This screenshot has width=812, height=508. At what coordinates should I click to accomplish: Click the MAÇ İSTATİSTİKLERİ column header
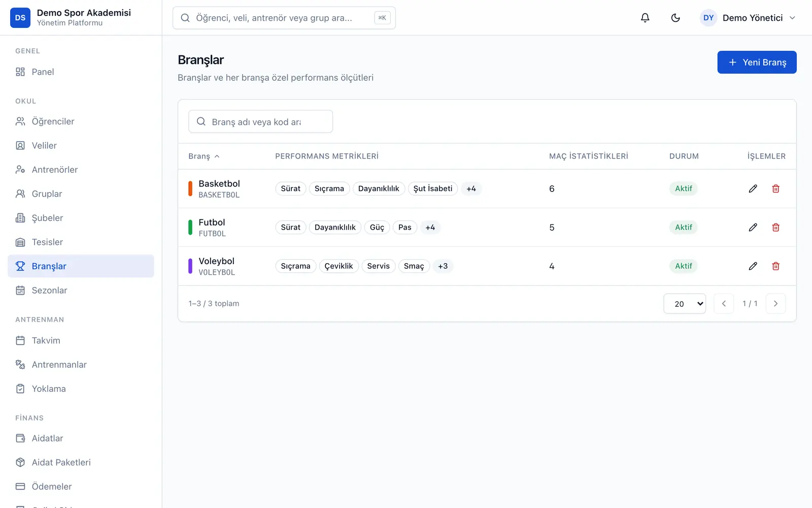point(589,156)
